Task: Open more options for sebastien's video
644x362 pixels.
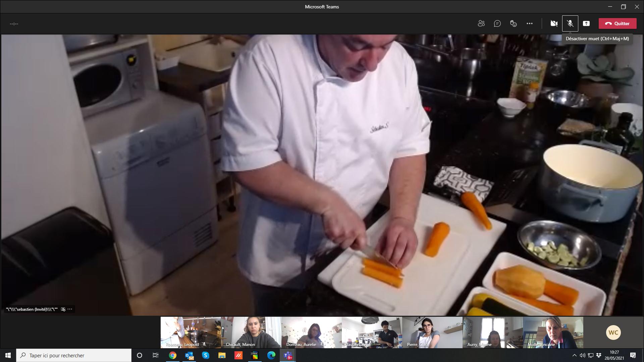Action: click(x=70, y=309)
